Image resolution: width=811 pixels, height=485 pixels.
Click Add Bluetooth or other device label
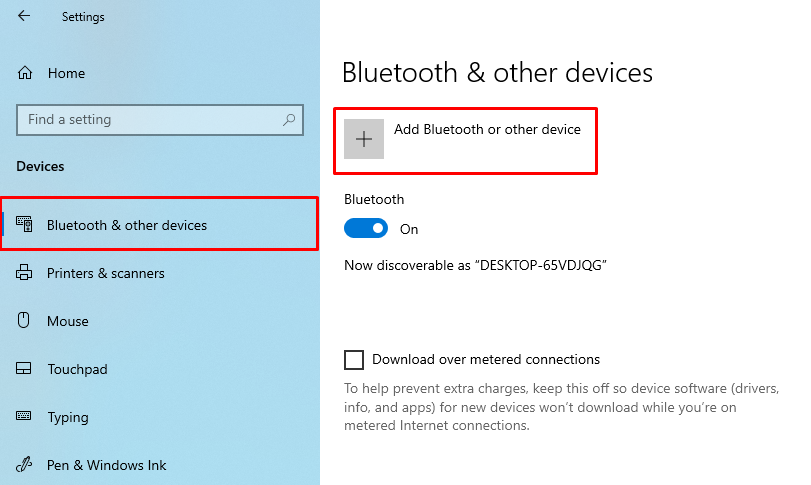coord(487,129)
